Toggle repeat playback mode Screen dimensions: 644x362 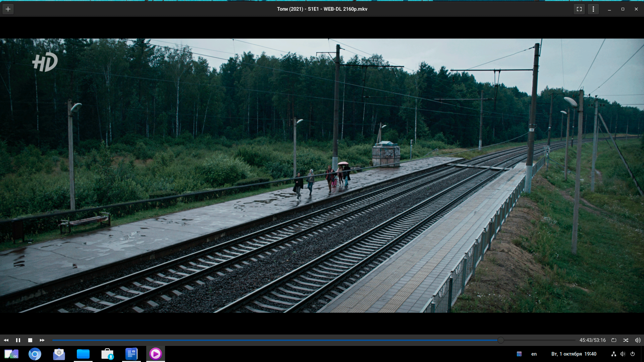(x=614, y=340)
